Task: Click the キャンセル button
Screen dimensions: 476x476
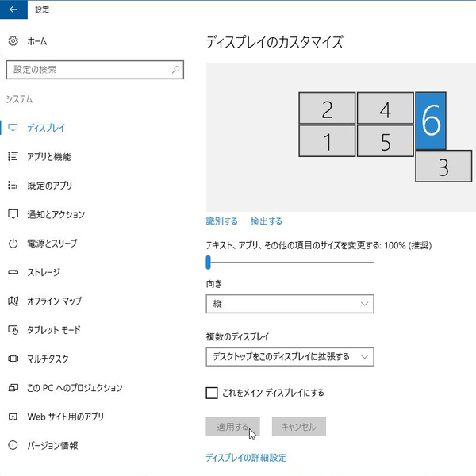Action: (x=299, y=427)
